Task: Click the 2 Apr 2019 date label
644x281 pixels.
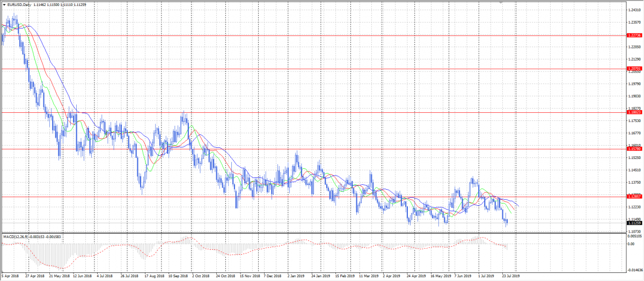Action: click(x=391, y=276)
